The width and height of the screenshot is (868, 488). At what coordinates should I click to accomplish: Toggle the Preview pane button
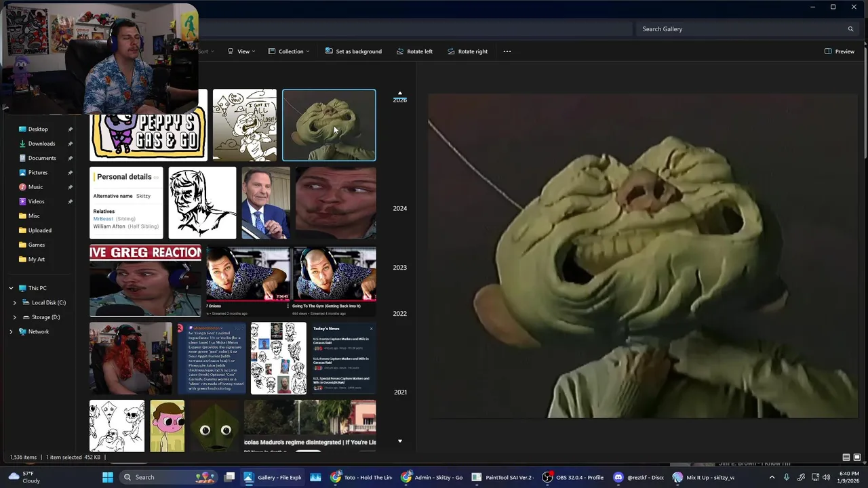coord(840,52)
